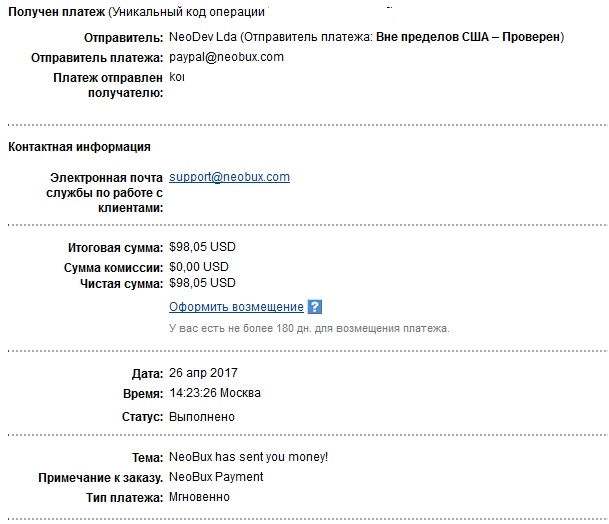
Task: Click the Отправитель платежа label
Action: pyautogui.click(x=97, y=58)
